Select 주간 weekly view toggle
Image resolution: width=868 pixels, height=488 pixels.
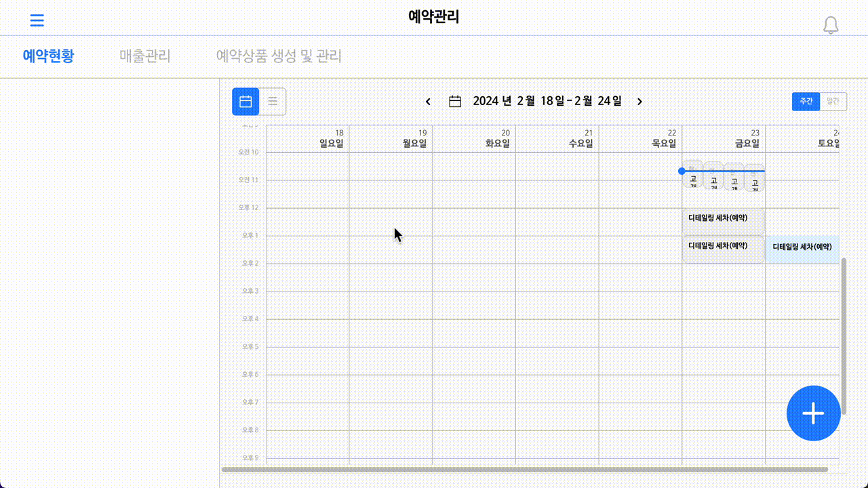(x=806, y=101)
